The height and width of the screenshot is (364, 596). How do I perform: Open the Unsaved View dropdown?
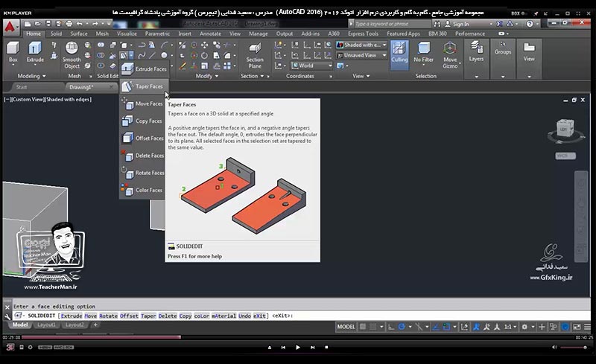pyautogui.click(x=361, y=56)
